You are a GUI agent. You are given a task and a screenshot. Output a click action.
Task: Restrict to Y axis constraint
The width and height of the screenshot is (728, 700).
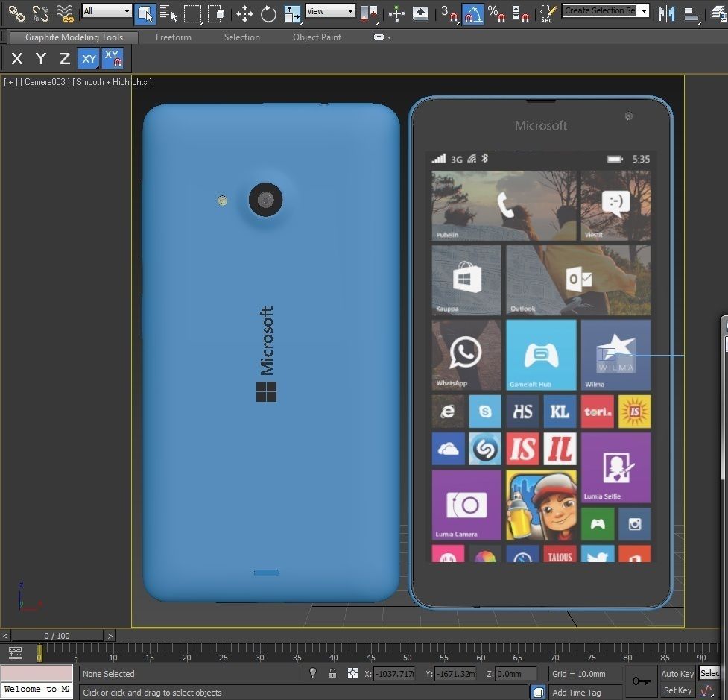tap(41, 59)
